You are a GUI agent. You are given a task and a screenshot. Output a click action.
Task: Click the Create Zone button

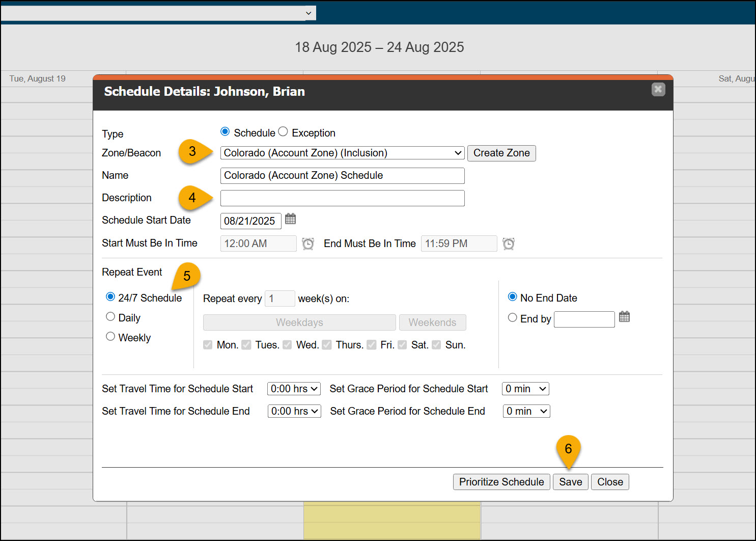(x=501, y=153)
